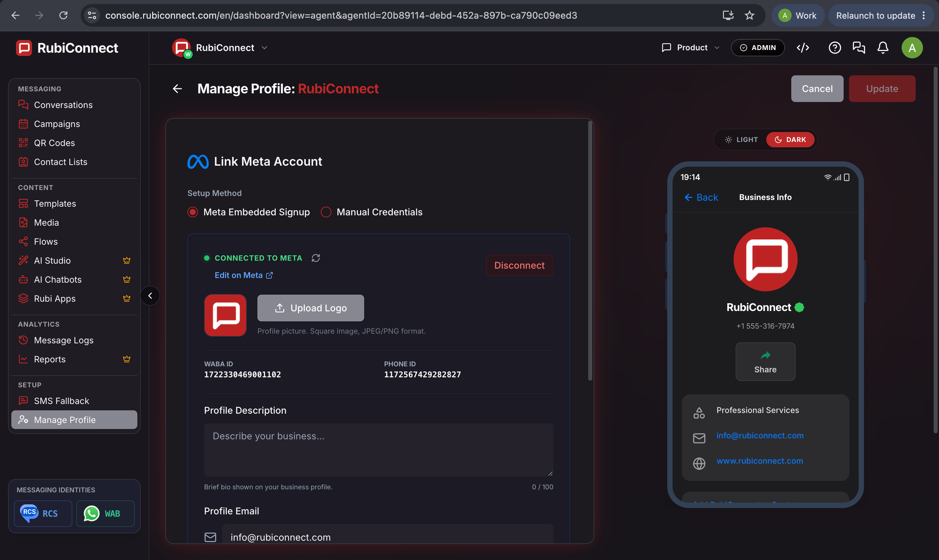Click the install app icon in address bar
The height and width of the screenshot is (560, 939).
[728, 15]
